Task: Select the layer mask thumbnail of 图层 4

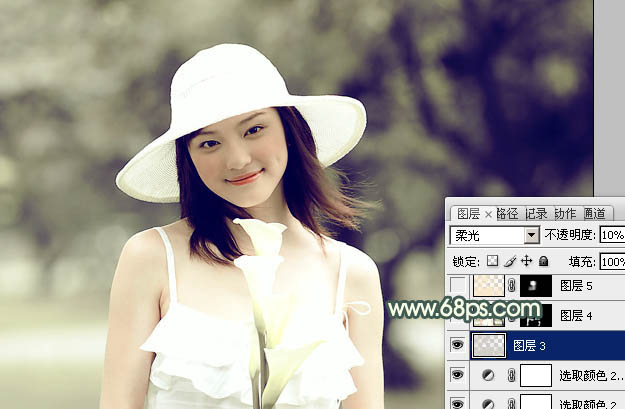Action: pos(536,315)
